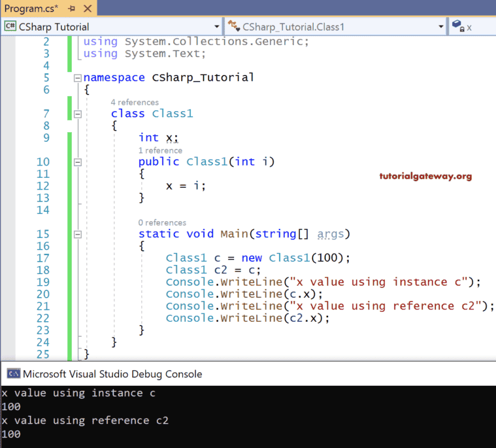This screenshot has width=496, height=448.
Task: Click the Microsoft Visual Studio Debug Console title
Action: [x=112, y=374]
